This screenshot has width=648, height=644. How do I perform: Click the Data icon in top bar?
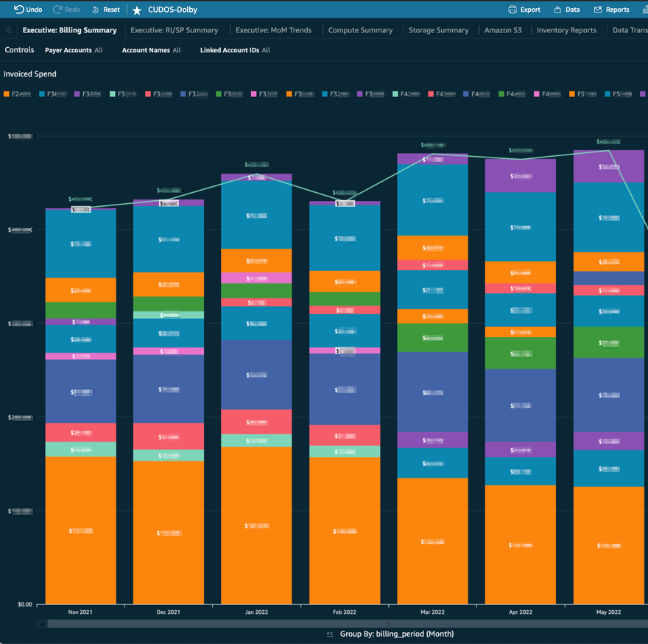tap(557, 10)
